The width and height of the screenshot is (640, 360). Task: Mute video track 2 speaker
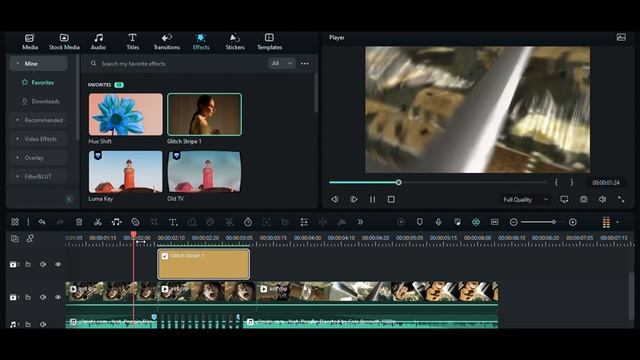pyautogui.click(x=43, y=264)
